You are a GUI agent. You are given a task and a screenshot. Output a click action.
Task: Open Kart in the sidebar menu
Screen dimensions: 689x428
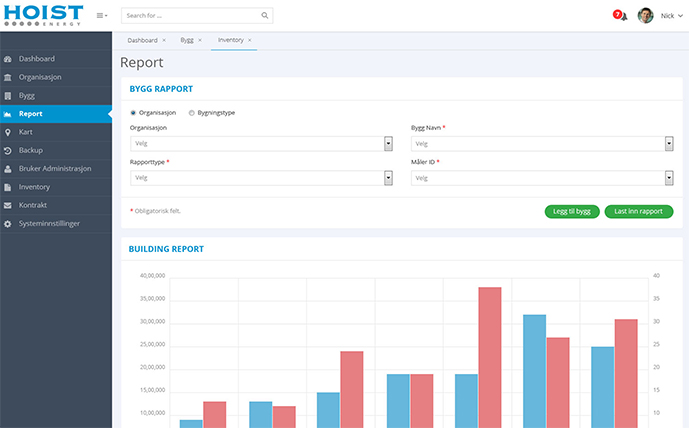tap(56, 132)
